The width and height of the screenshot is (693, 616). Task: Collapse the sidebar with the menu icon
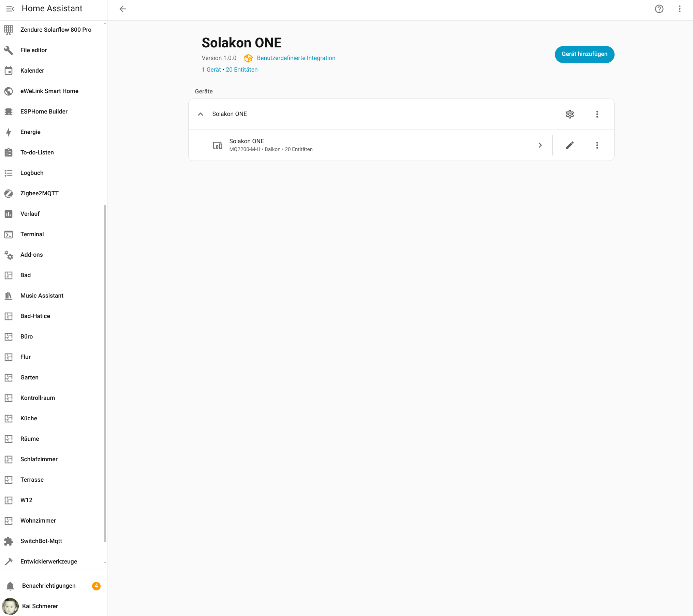click(10, 9)
